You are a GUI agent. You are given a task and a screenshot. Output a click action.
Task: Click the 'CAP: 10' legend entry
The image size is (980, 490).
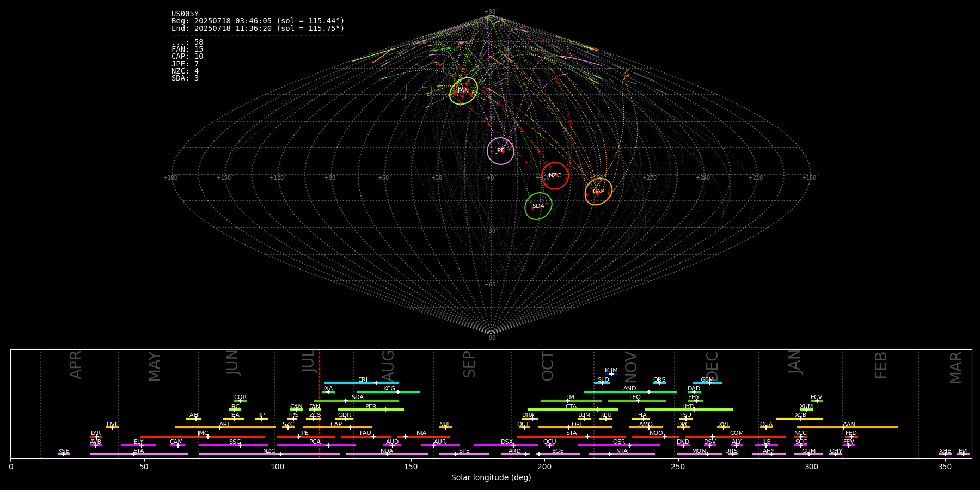[x=187, y=56]
